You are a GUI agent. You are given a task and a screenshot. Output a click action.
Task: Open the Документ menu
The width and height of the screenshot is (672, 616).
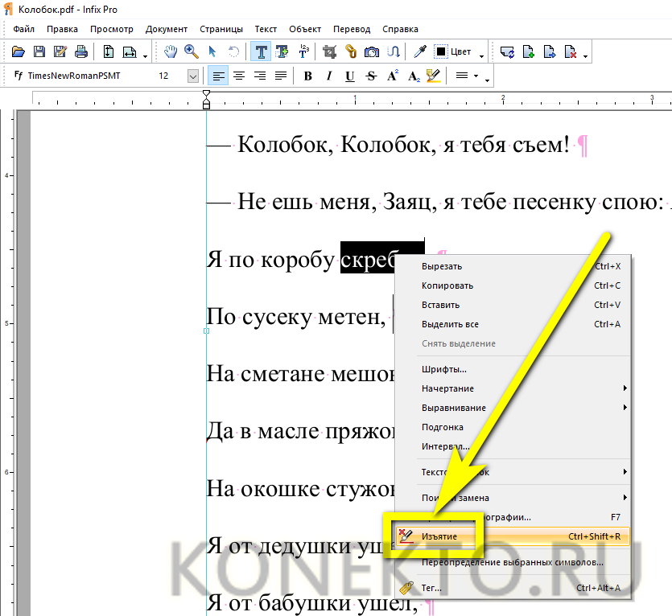[x=166, y=29]
